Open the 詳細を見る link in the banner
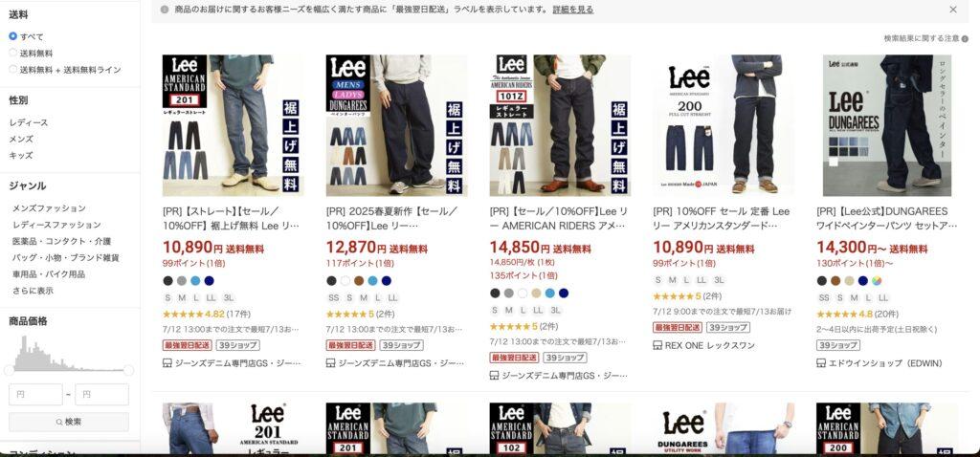The height and width of the screenshot is (457, 980). [573, 10]
